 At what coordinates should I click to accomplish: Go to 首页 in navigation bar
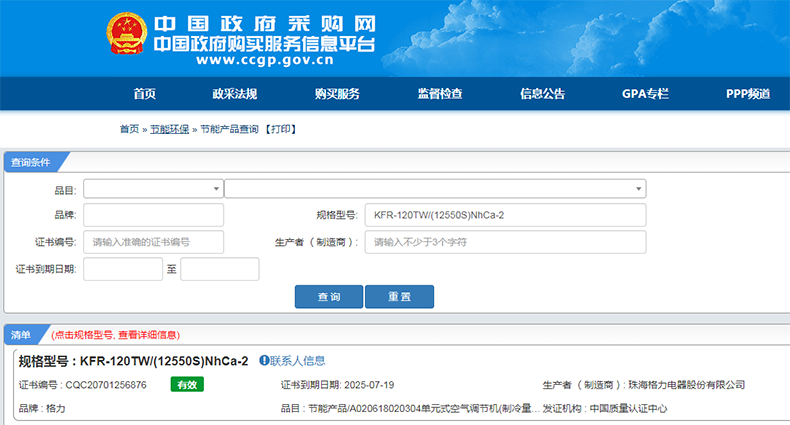(144, 94)
